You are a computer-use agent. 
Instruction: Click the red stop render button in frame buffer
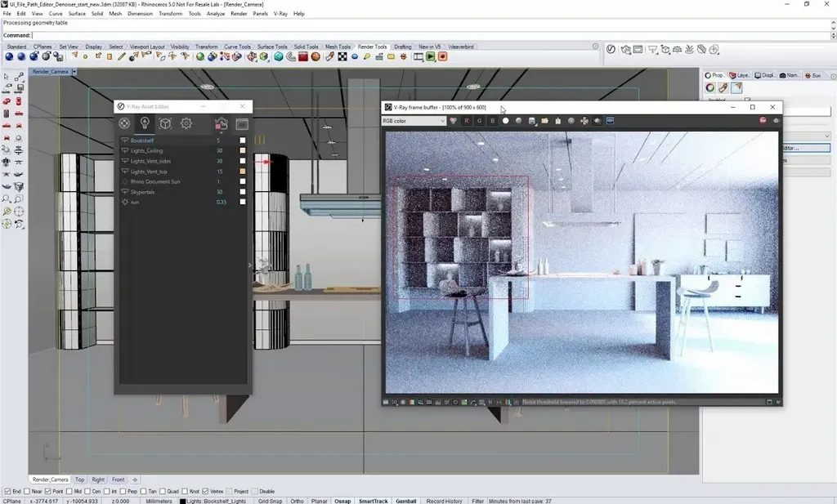(763, 121)
